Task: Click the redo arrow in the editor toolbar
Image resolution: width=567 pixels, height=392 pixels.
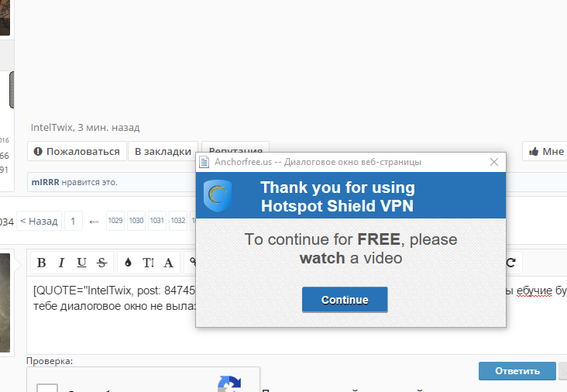Action: pyautogui.click(x=511, y=263)
